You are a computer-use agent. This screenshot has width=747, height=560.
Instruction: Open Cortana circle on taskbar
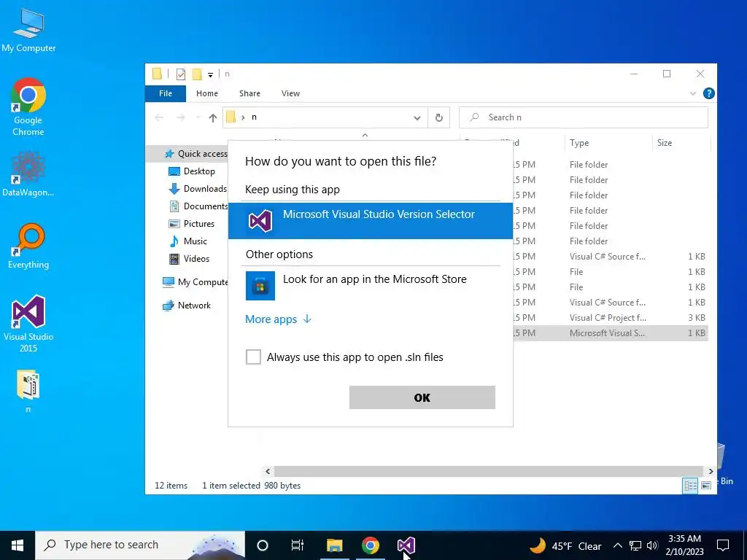262,545
